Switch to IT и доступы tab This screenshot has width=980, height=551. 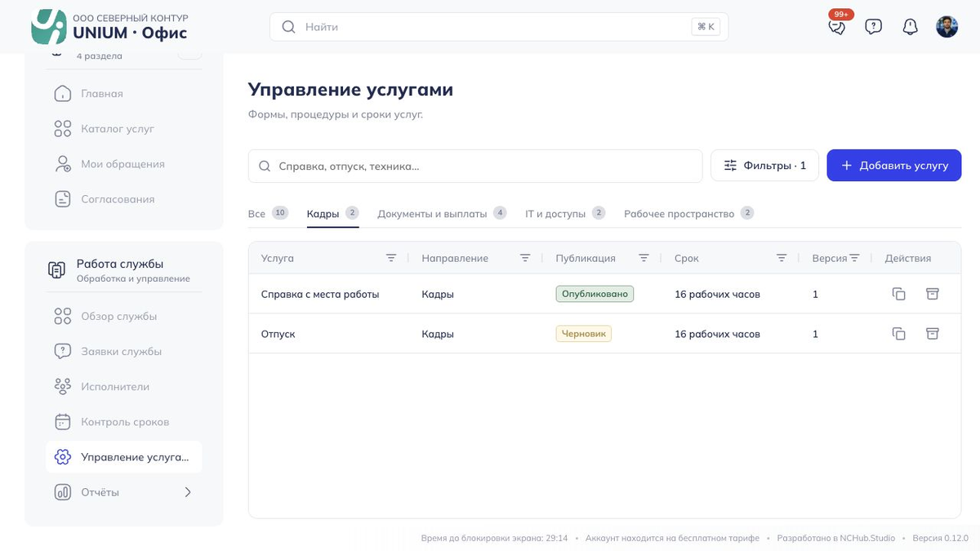565,214
